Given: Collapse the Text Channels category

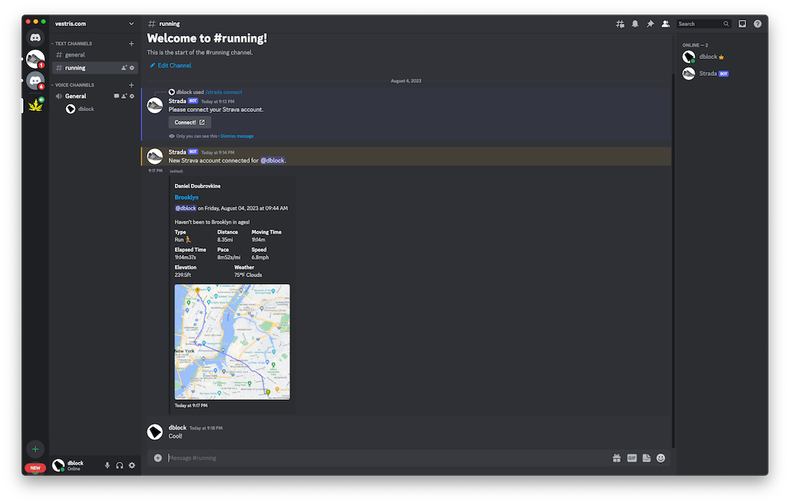Looking at the screenshot, I should click(x=75, y=44).
